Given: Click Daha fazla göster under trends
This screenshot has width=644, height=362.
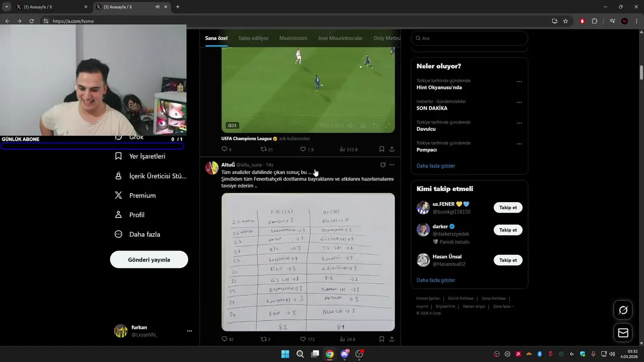Looking at the screenshot, I should (x=436, y=166).
